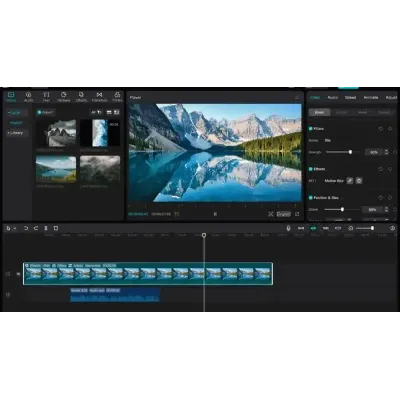Reset the Effects section
The width and height of the screenshot is (400, 400).
click(x=380, y=169)
